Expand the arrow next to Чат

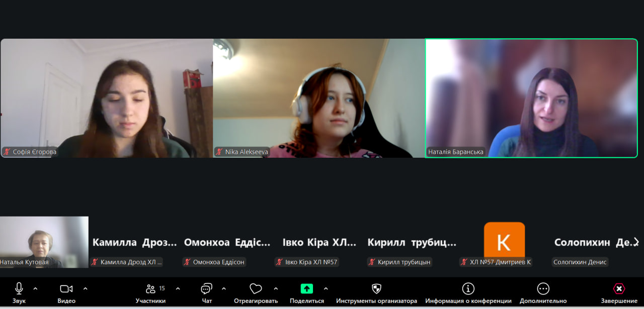click(x=224, y=288)
